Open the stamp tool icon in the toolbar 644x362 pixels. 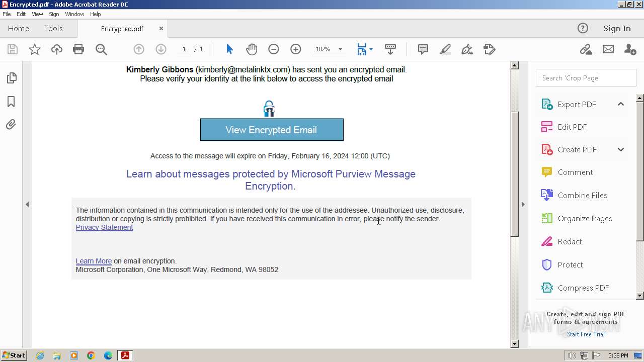[x=490, y=49]
